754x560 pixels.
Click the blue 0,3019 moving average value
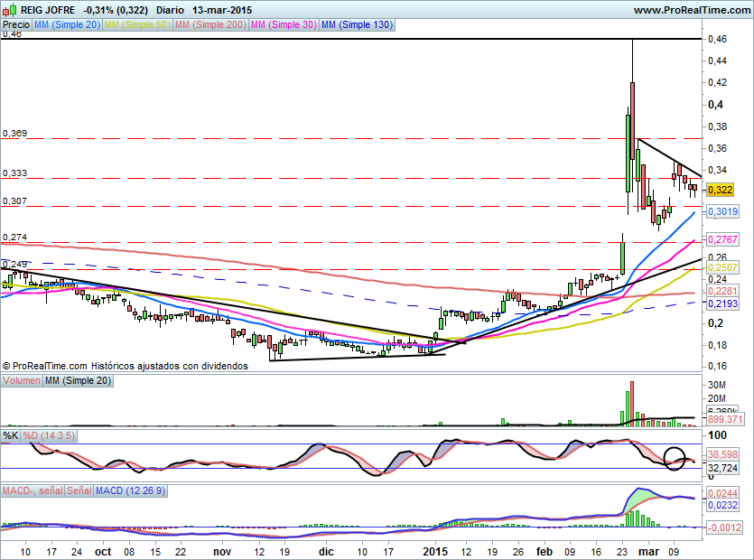click(x=722, y=211)
